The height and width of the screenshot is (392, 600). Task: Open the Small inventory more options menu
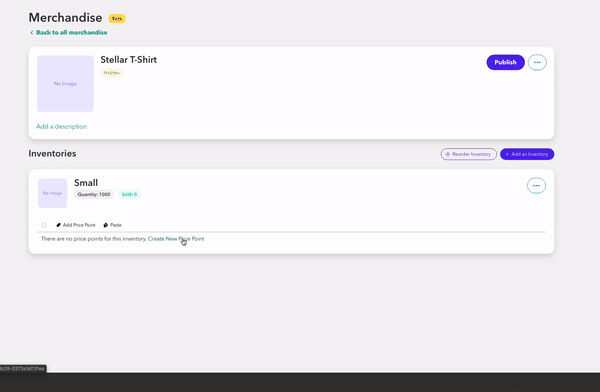point(536,186)
